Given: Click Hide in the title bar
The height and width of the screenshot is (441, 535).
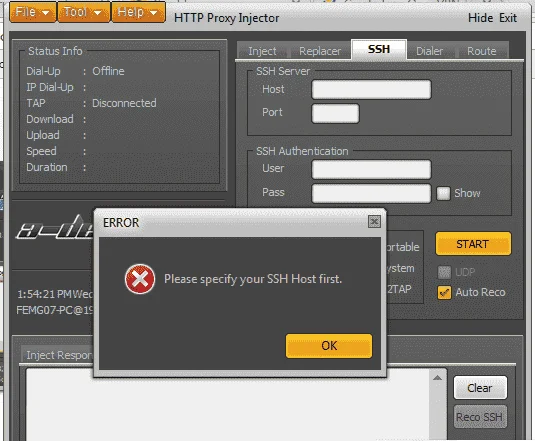Looking at the screenshot, I should (x=480, y=18).
